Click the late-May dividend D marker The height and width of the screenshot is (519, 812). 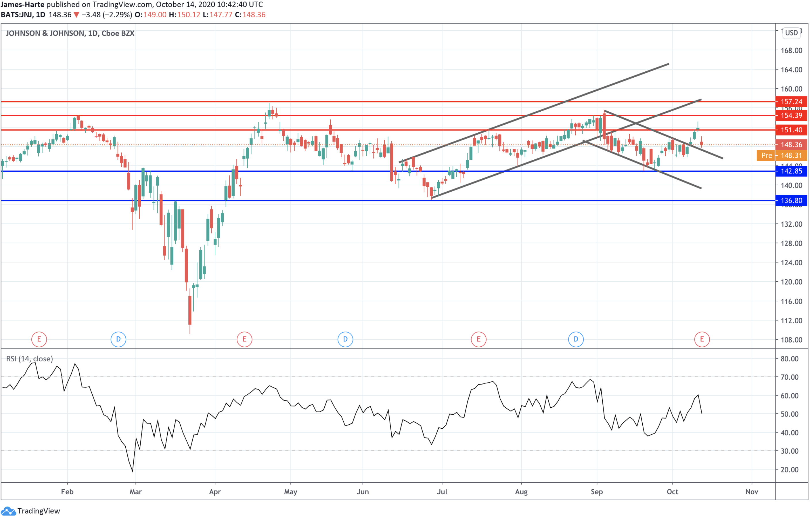pos(345,339)
